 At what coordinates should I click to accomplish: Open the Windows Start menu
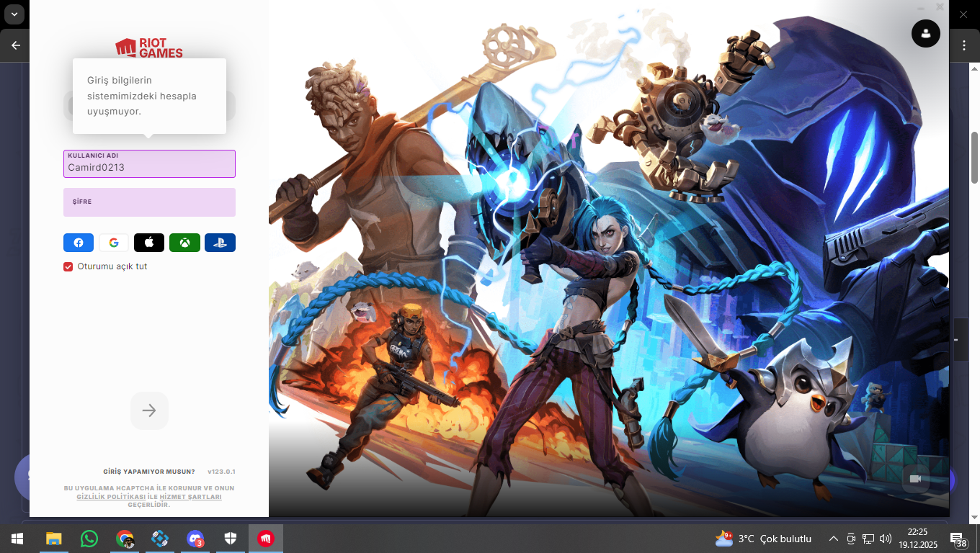[17, 539]
